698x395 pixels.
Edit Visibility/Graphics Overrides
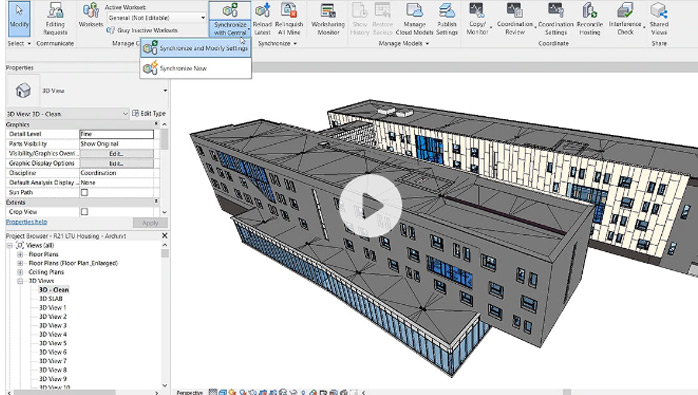click(x=117, y=154)
